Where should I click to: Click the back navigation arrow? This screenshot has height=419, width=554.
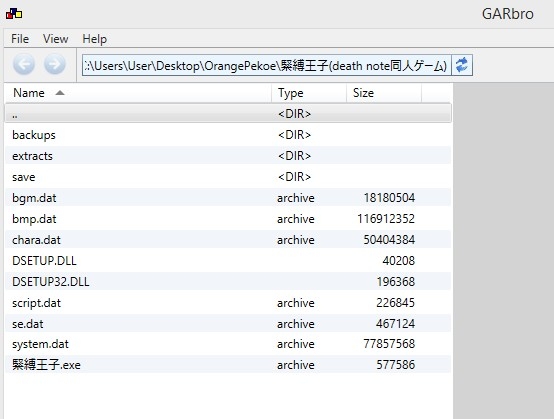tap(24, 64)
